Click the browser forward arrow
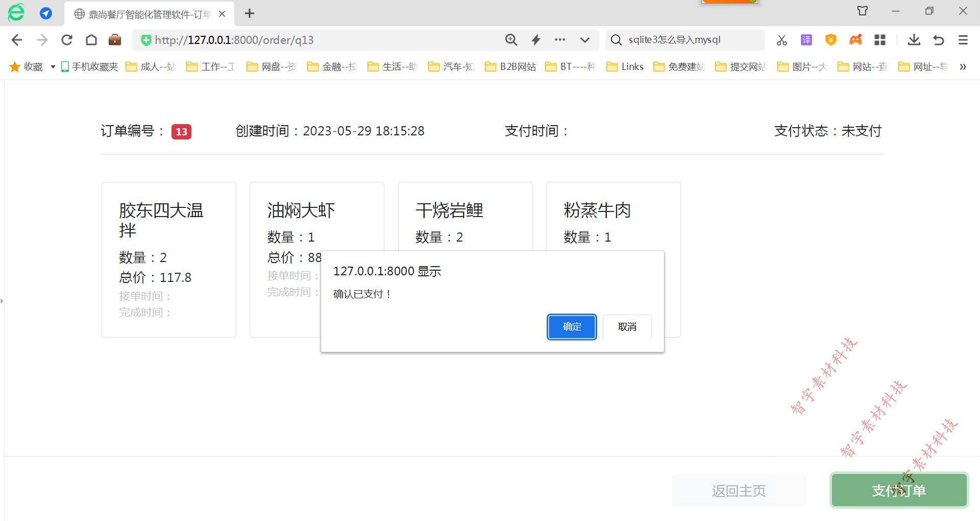The width and height of the screenshot is (980, 521). (42, 40)
